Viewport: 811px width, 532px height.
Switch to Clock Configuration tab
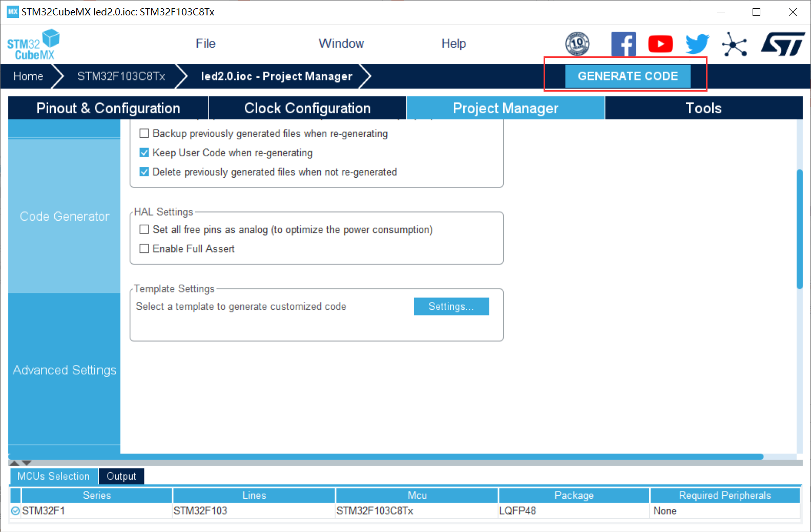click(307, 108)
